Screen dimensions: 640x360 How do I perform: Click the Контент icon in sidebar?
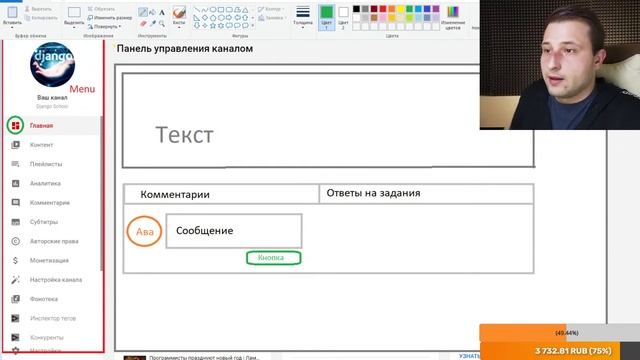(x=16, y=144)
